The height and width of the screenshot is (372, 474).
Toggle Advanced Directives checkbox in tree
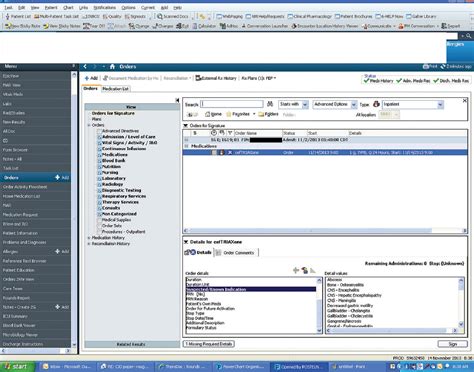pos(99,131)
